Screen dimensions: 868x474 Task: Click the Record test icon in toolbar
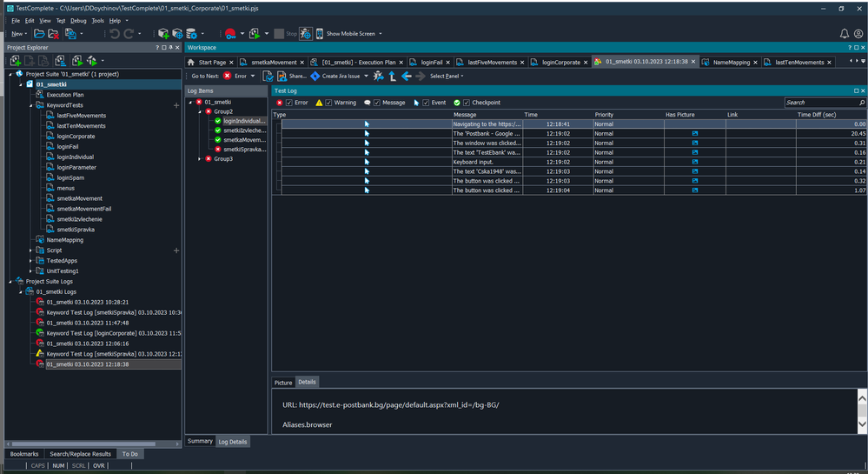point(230,34)
